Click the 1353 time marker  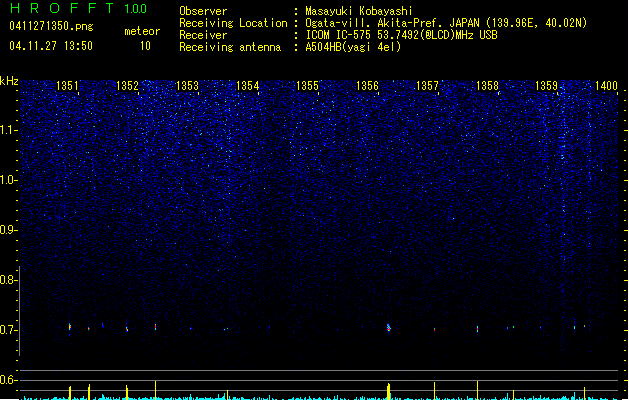tap(187, 86)
